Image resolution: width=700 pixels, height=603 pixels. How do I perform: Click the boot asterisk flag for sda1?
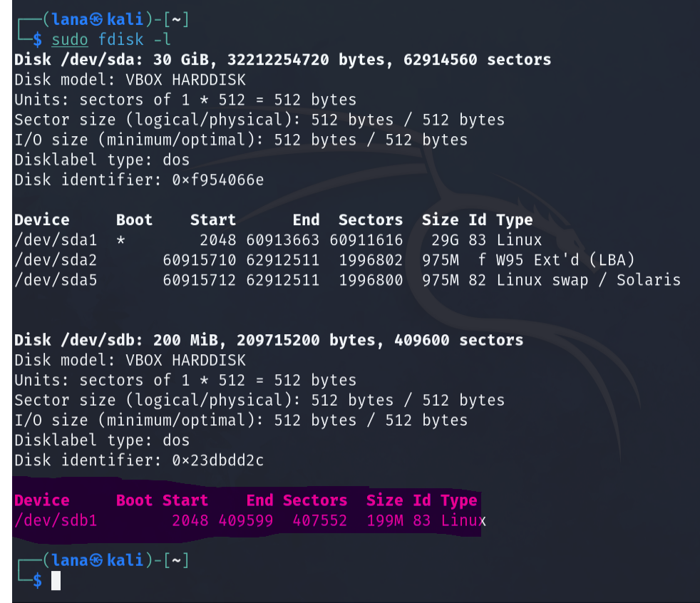[x=120, y=241]
